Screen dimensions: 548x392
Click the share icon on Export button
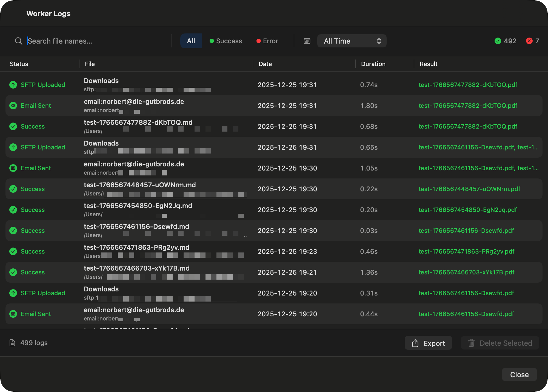click(415, 343)
